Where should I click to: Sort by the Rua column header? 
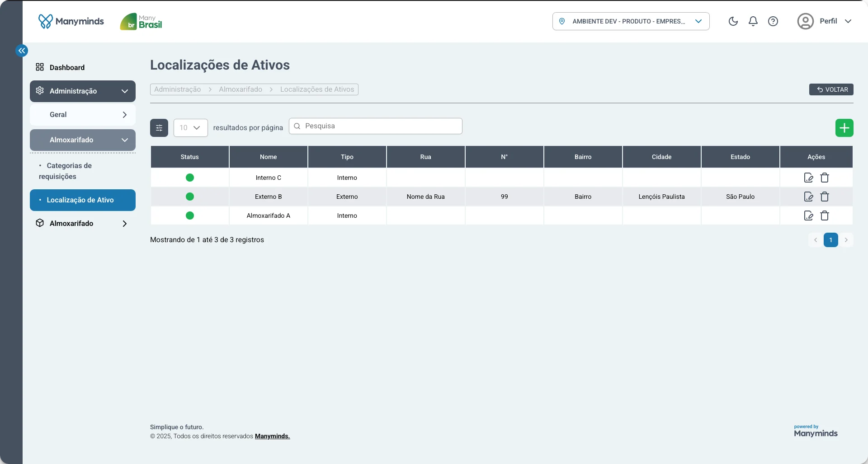(x=426, y=157)
